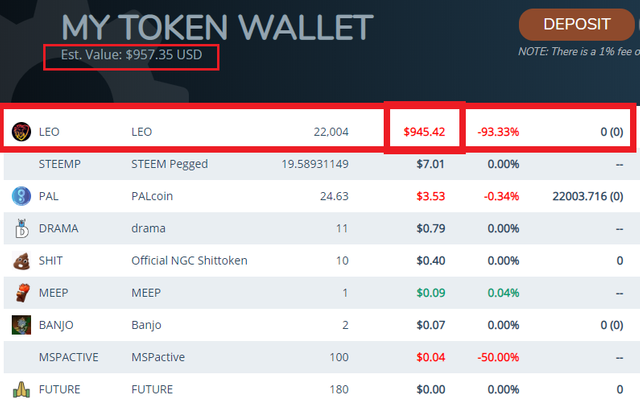Screen dimensions: 640x408
Task: Click the LEO -93.33% change value
Action: pos(496,131)
